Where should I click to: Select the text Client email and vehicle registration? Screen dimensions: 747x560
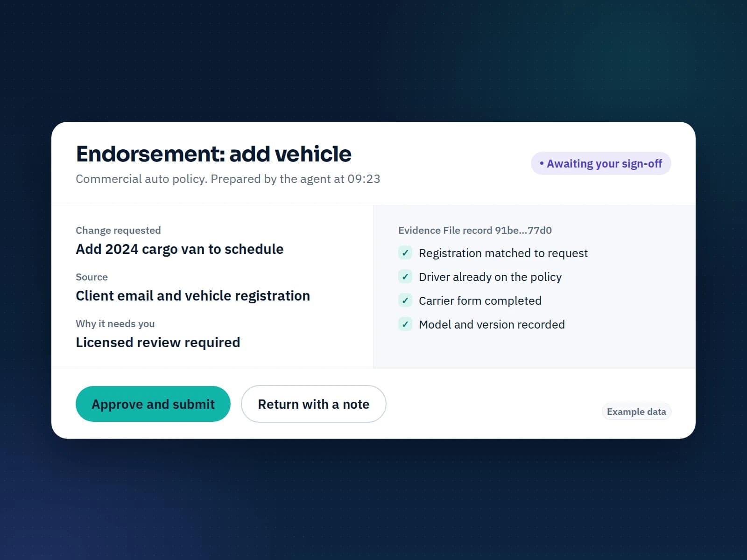point(193,296)
